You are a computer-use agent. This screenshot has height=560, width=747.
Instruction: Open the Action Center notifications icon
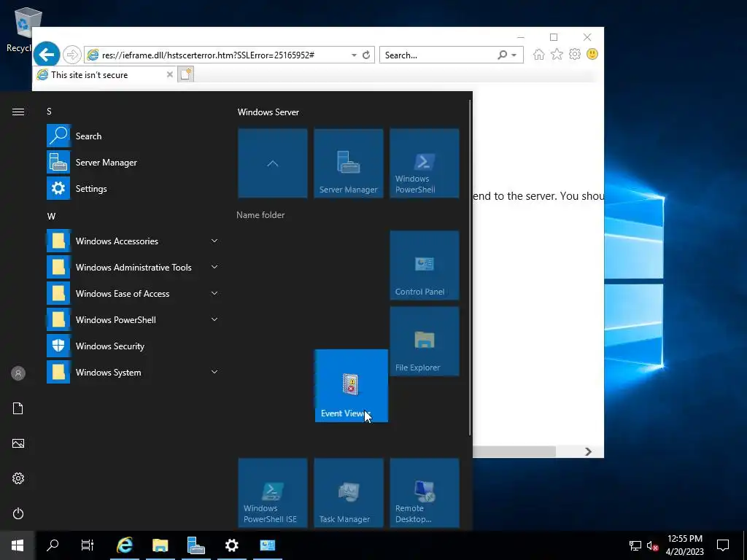723,545
